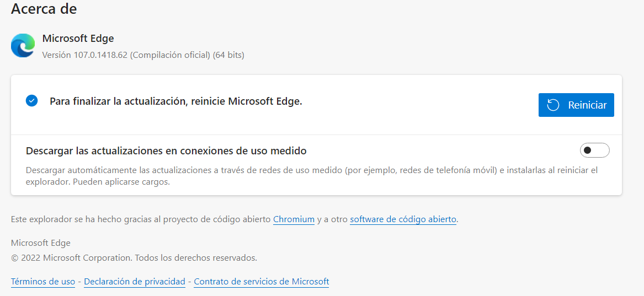Click the Acerca de heading
644x296 pixels.
[x=44, y=9]
